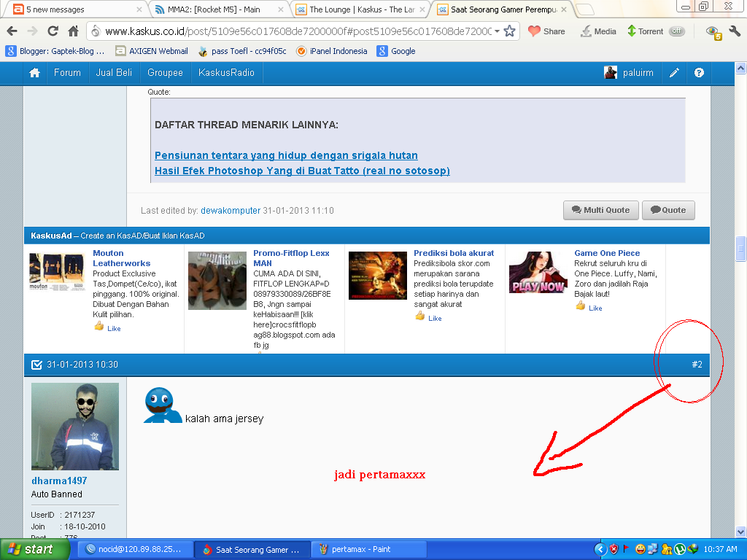Open Mouton Leatherworks ad title
Screen dimensions: 747x560
[x=122, y=258]
